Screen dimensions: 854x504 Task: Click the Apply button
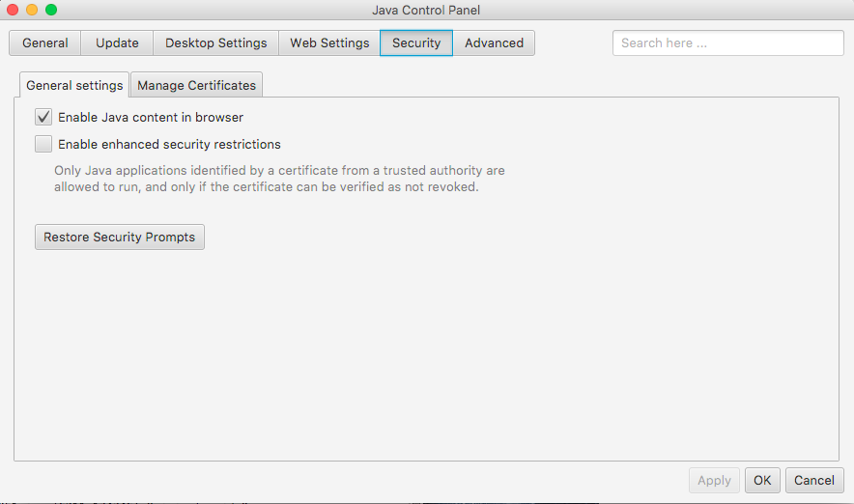pyautogui.click(x=714, y=480)
